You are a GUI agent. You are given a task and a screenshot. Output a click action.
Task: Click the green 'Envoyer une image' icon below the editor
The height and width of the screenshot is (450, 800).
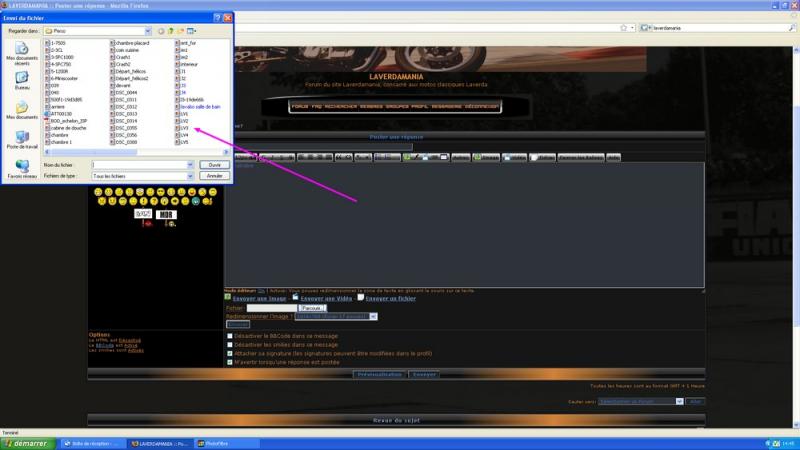228,297
